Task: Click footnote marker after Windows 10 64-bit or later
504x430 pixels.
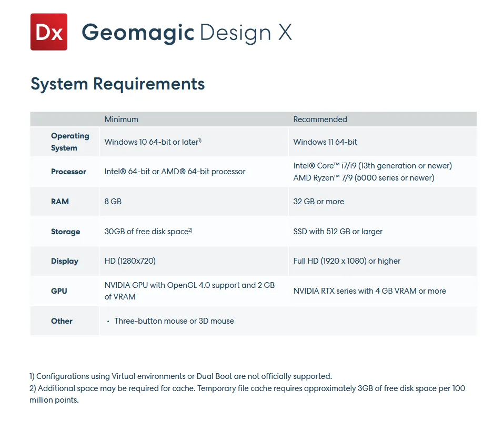Action: (x=200, y=140)
